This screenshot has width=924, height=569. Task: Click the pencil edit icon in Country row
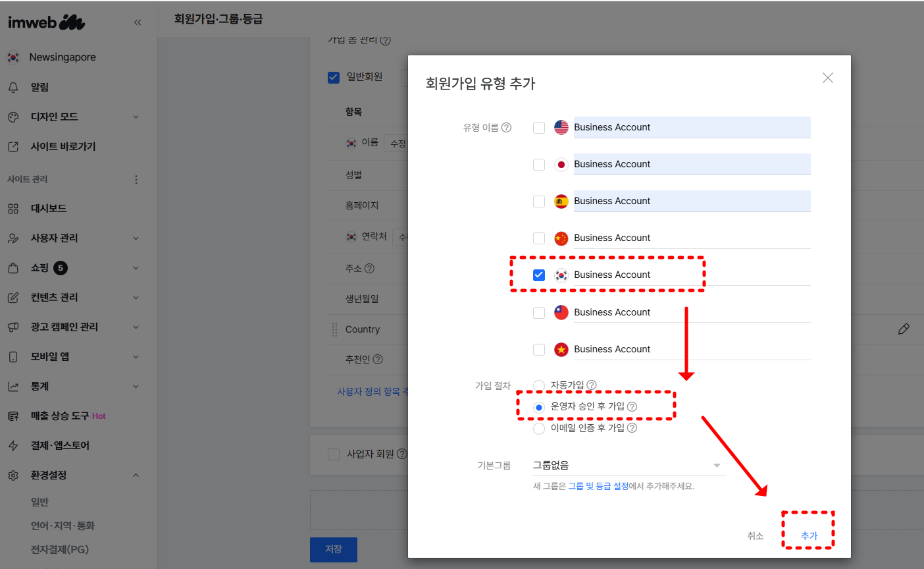(x=904, y=329)
